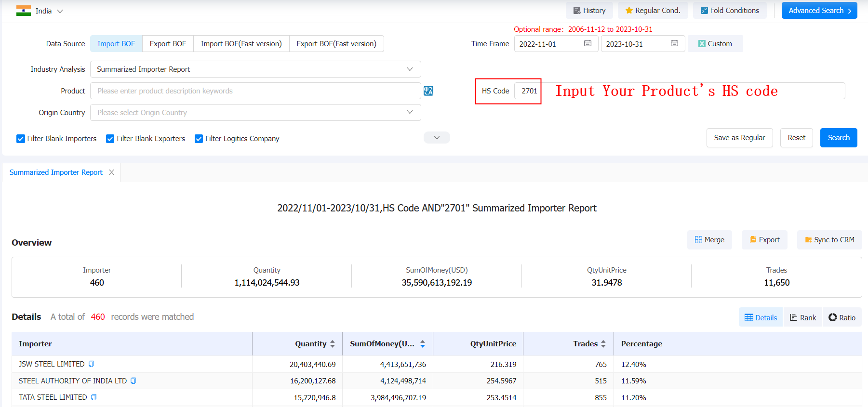Click the Custom time frame button

coord(715,44)
